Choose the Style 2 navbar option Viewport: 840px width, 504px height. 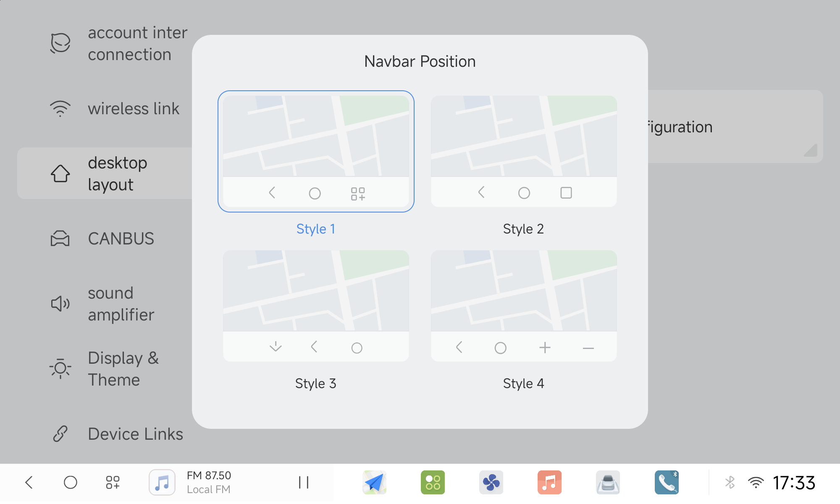(524, 151)
